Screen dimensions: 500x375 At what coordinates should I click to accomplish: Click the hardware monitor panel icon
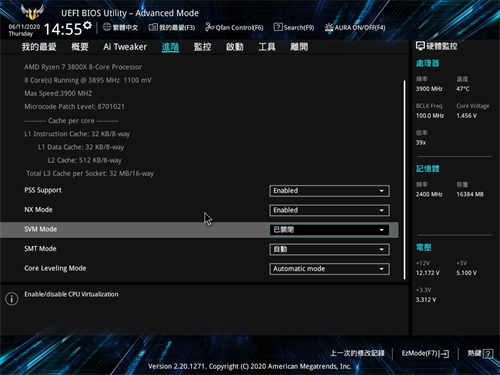420,46
